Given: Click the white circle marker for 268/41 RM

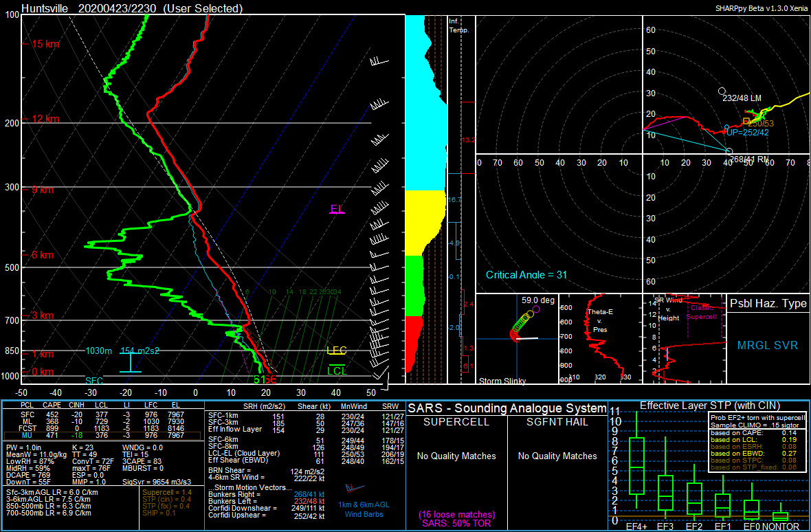Looking at the screenshot, I should [x=729, y=151].
